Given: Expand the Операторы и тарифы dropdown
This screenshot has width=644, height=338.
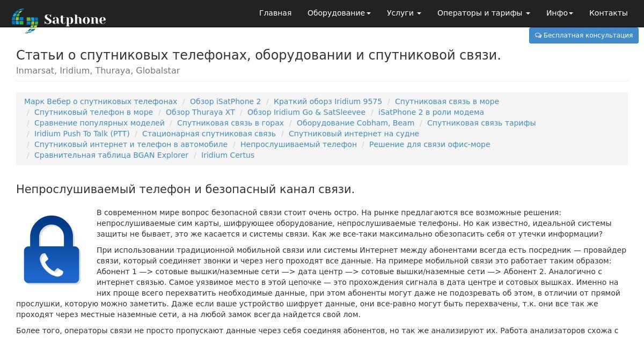Looking at the screenshot, I should coord(484,13).
